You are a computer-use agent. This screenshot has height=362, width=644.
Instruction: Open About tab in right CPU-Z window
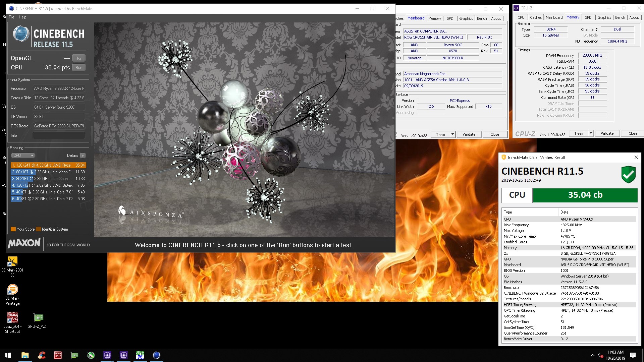coord(634,17)
